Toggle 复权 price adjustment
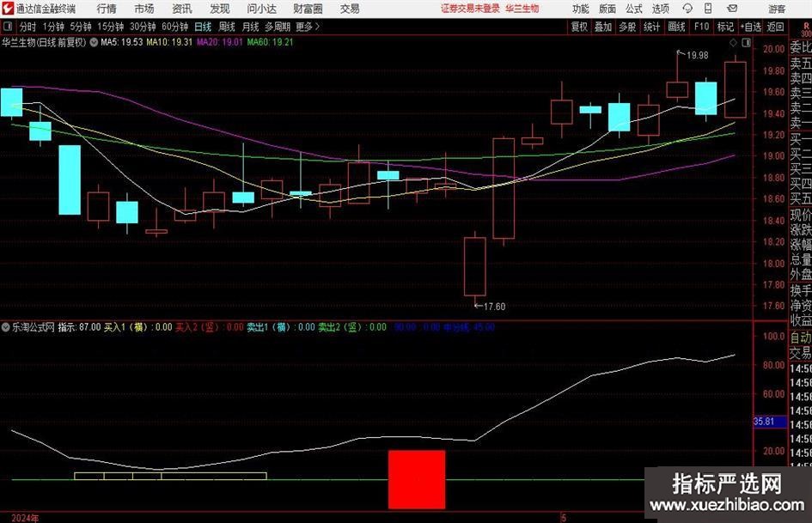Screen dimensions: 812x523 [579, 27]
